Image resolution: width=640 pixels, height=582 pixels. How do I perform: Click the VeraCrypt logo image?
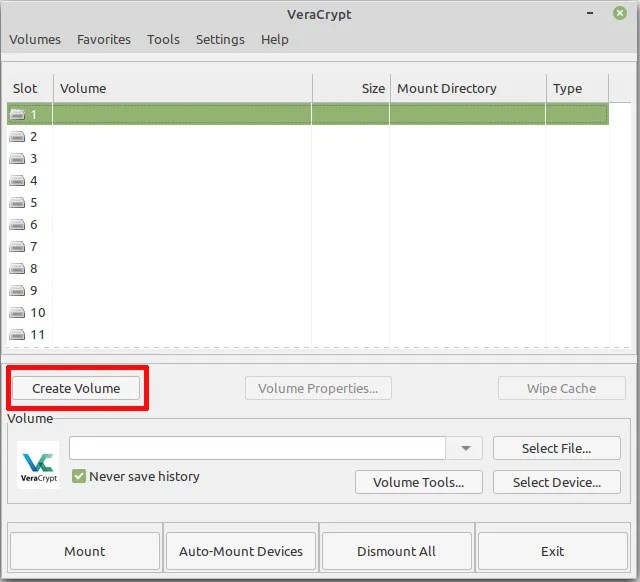(38, 465)
